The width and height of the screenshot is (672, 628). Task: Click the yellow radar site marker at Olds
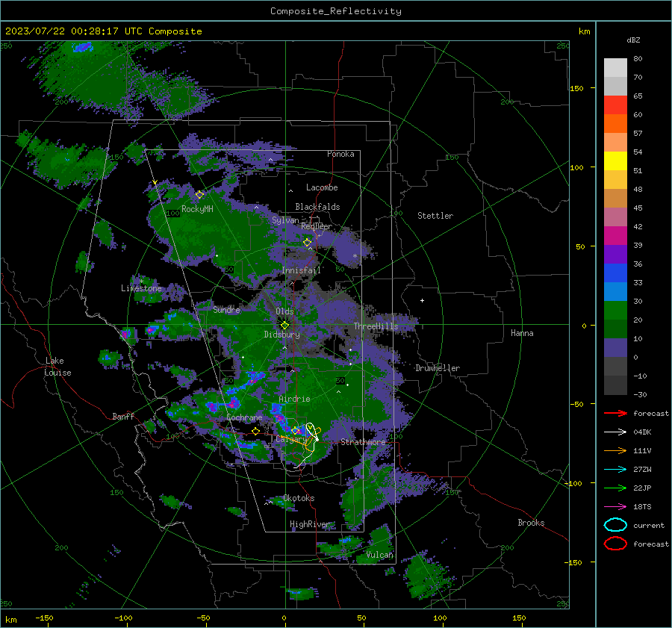[x=284, y=325]
